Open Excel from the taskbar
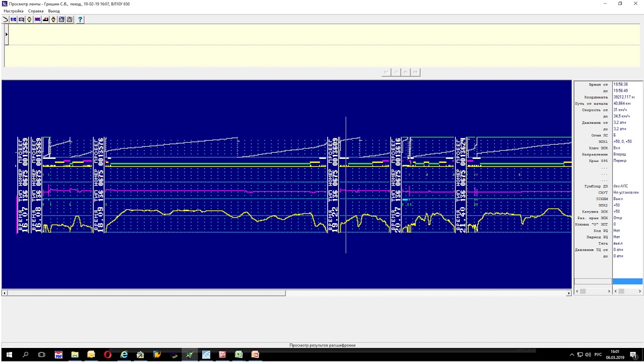644x362 pixels. point(238,354)
